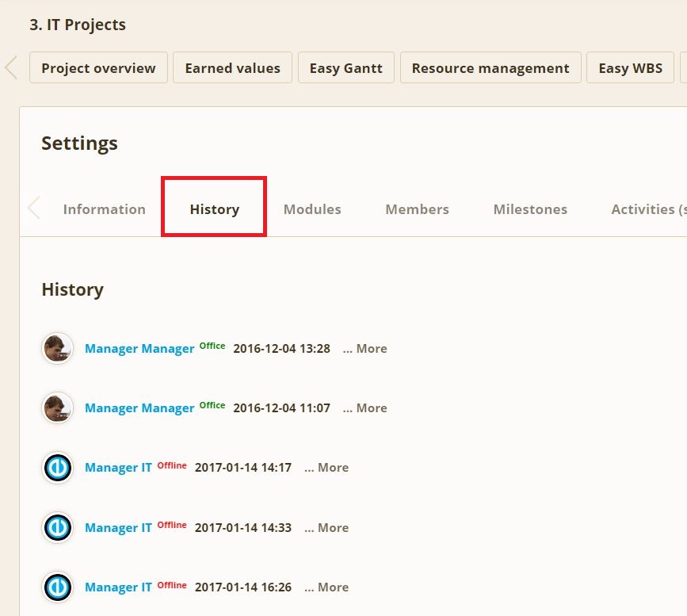Viewport: 687px width, 616px height.
Task: Click Manager Manager avatar on 13:28 entry
Action: [57, 348]
